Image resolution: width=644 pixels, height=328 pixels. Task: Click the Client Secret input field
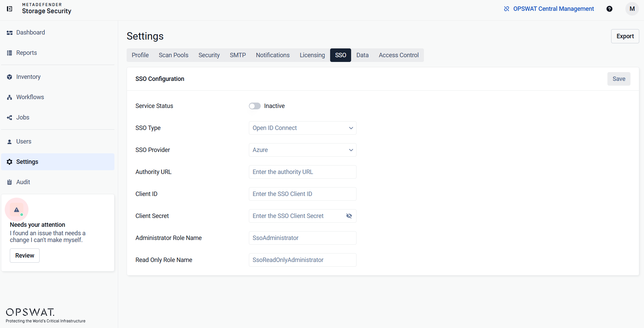click(303, 216)
